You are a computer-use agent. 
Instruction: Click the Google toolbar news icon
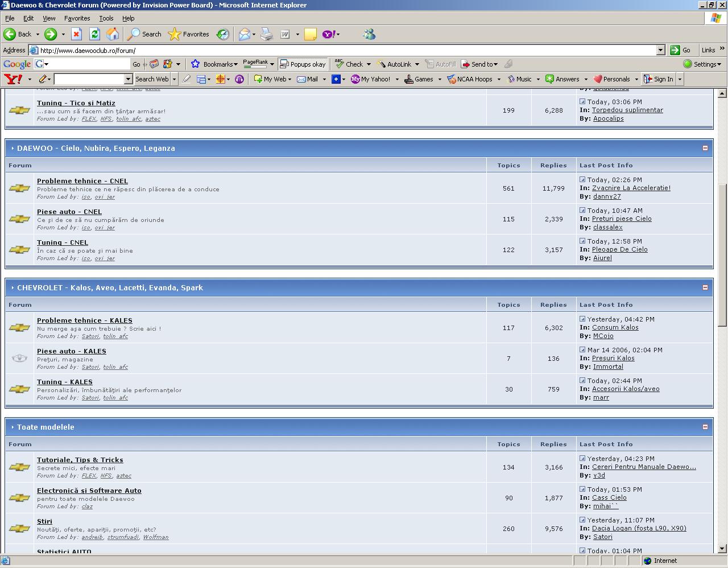click(154, 64)
